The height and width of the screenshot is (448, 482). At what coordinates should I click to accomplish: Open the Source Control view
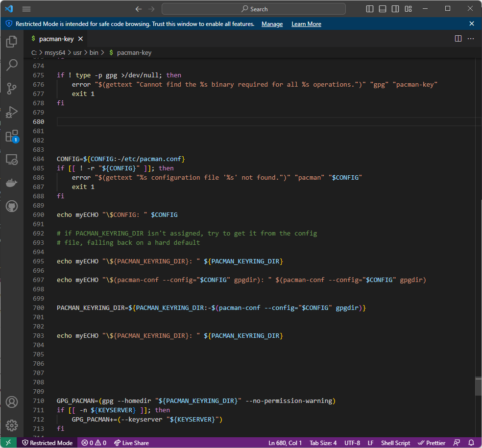click(x=11, y=89)
